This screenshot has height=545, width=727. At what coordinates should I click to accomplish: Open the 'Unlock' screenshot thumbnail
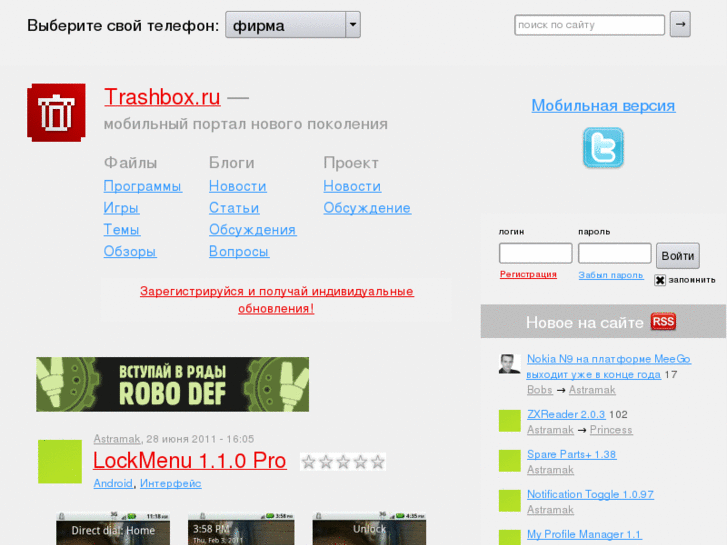[369, 529]
